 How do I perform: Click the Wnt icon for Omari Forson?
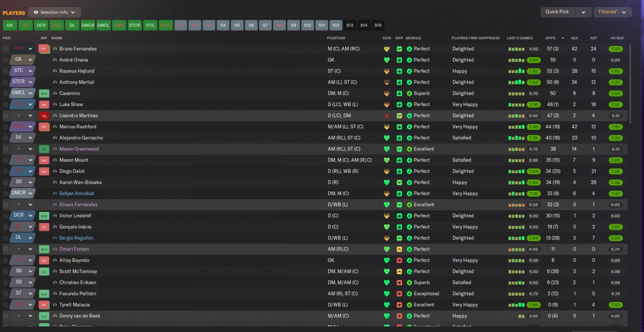[x=44, y=249]
